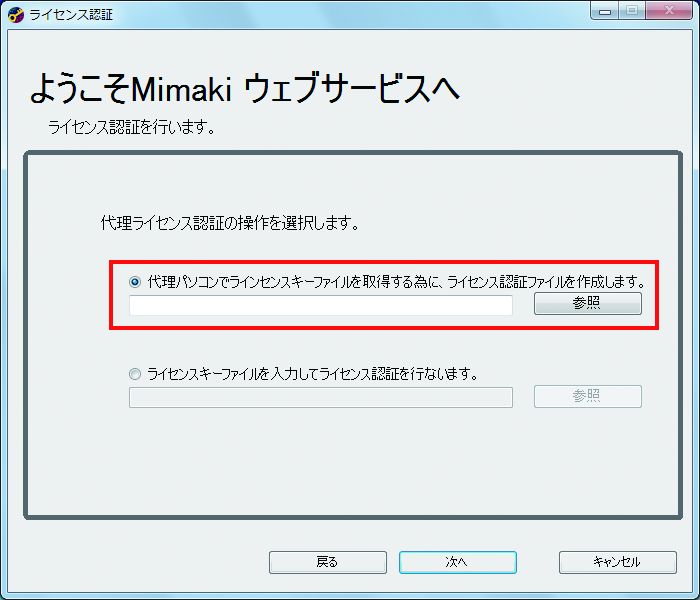Click the heading ようこそMimaki ウェブサービスへ
This screenshot has height=600, width=700.
(x=245, y=88)
